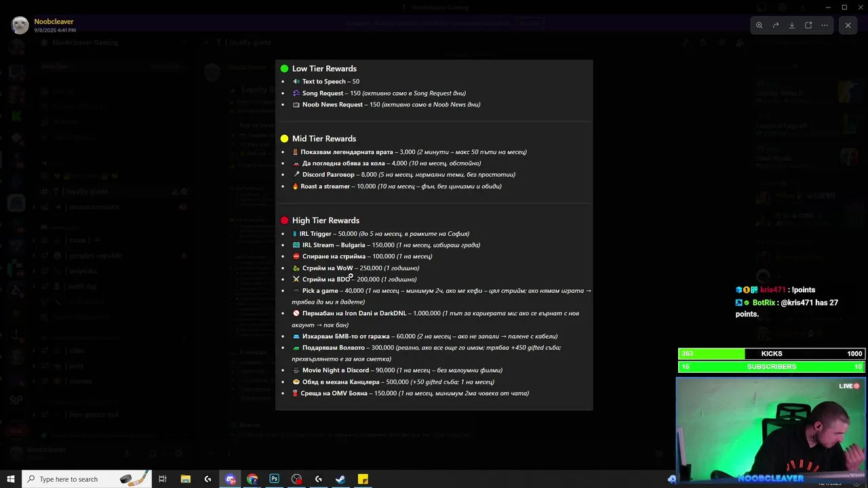Viewport: 868px width, 488px height.
Task: Click the Movie Night в Discord line
Action: tap(397, 370)
